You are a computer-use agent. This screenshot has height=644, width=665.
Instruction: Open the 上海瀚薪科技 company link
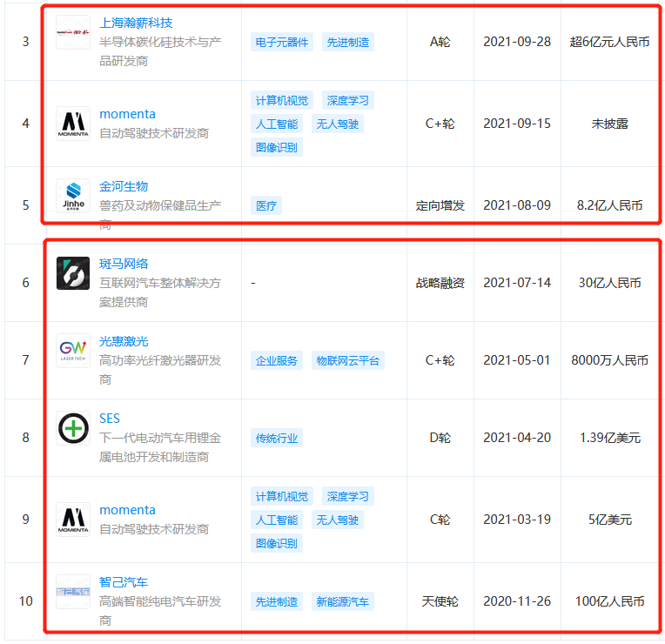136,23
